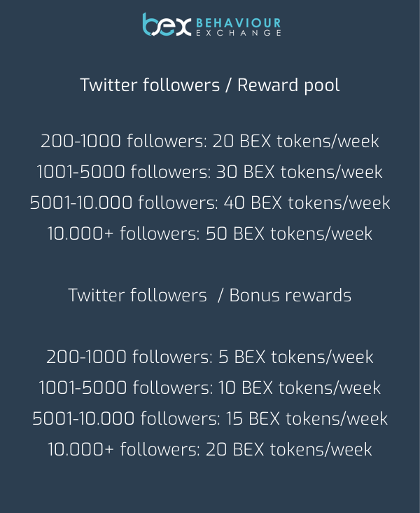
Task: Click the 5001-10.000 followers: 15 BEX line
Action: 210,418
